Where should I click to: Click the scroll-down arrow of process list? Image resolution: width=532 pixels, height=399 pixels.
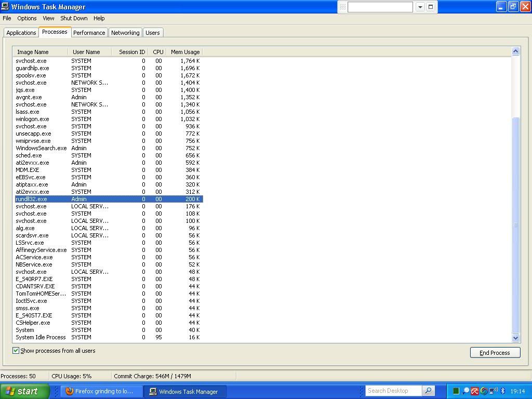tap(515, 338)
